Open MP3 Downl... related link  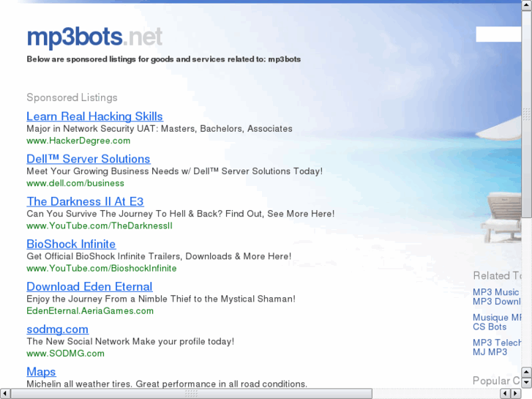tap(497, 302)
